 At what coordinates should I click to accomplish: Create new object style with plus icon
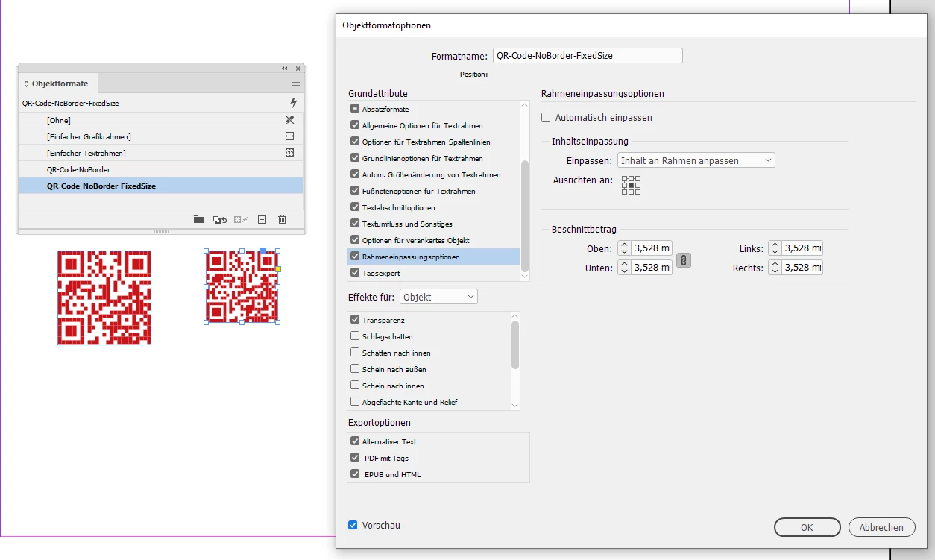[262, 219]
